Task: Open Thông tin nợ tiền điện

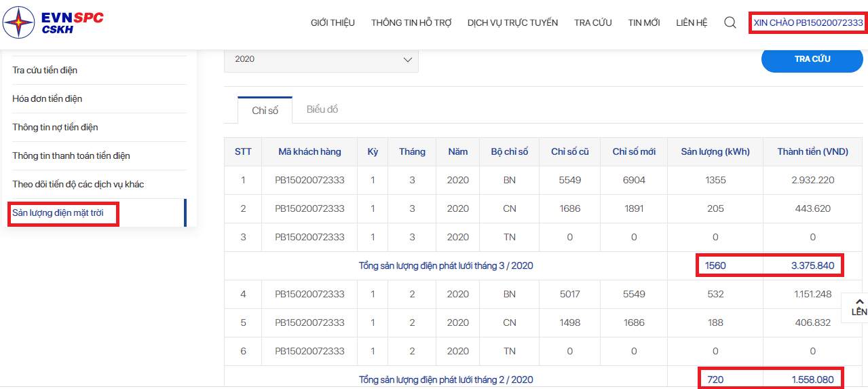Action: point(55,128)
